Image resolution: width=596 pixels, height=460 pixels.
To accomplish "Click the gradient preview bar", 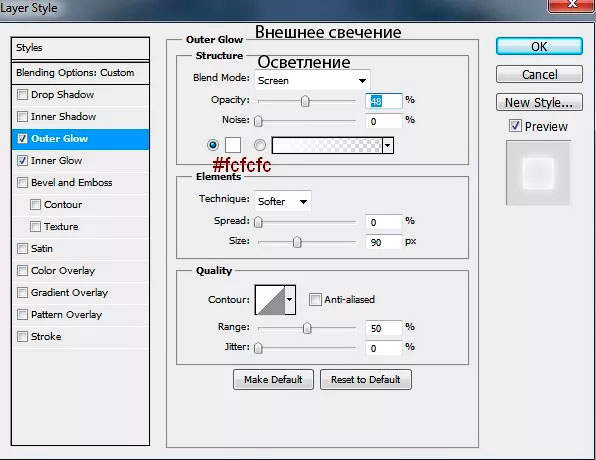I will click(x=327, y=145).
